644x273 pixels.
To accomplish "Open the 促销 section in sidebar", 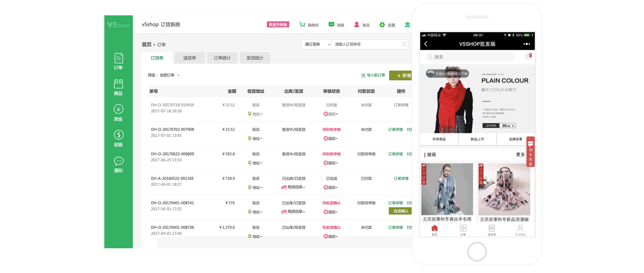I will (118, 139).
